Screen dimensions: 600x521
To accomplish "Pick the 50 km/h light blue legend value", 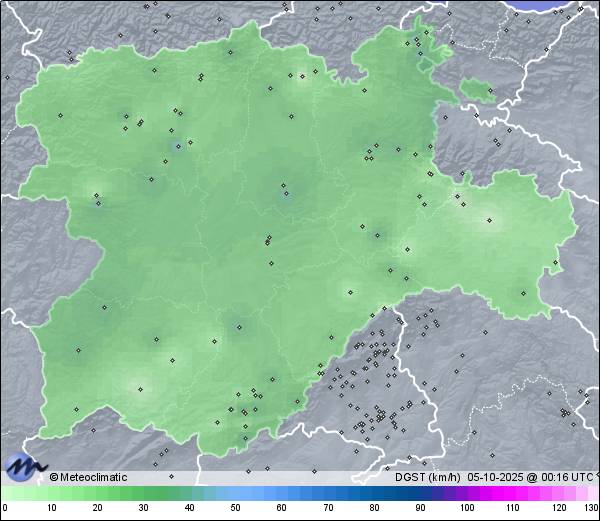I will [x=235, y=508].
